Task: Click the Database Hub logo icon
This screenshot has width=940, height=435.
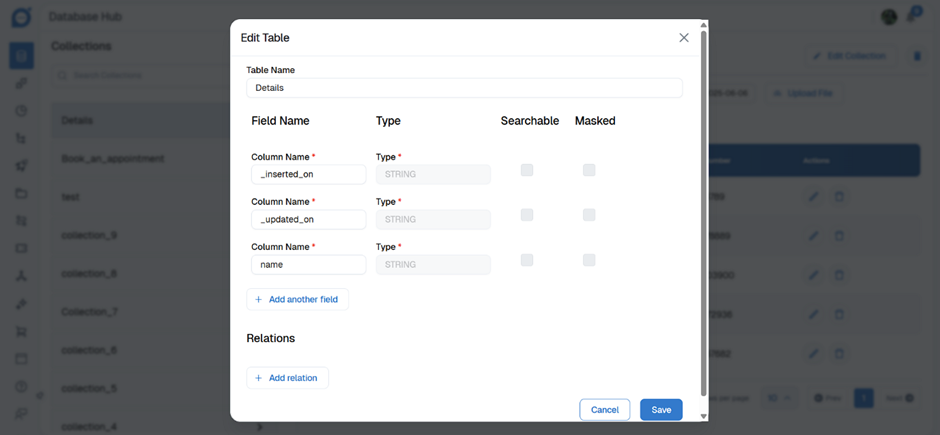Action: tap(21, 17)
